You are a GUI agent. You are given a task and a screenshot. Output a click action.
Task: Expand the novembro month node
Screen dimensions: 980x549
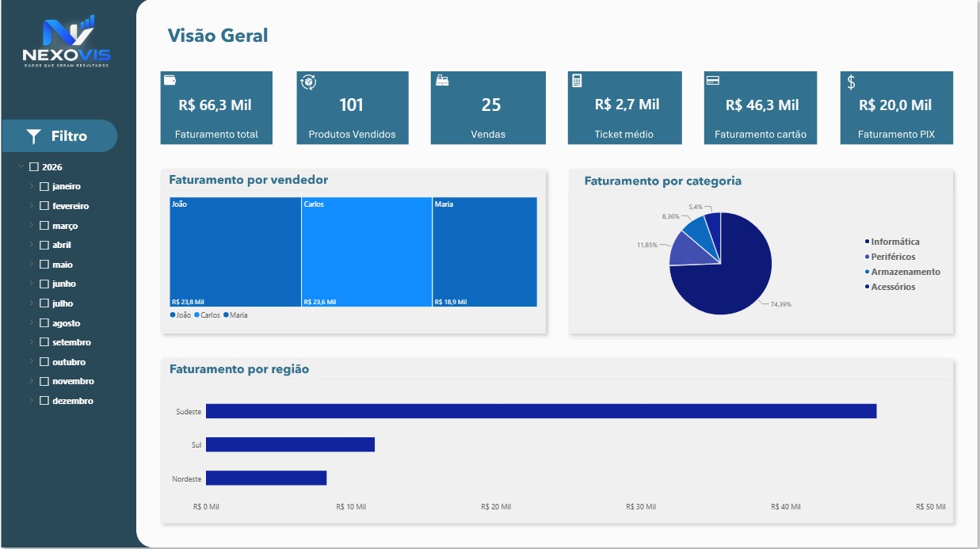click(x=32, y=381)
